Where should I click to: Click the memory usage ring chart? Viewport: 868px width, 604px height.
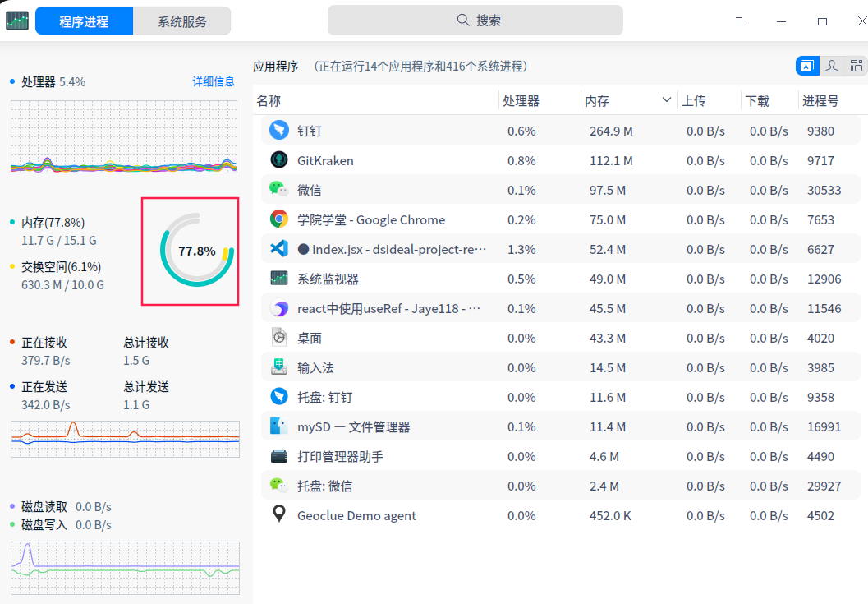click(x=197, y=251)
